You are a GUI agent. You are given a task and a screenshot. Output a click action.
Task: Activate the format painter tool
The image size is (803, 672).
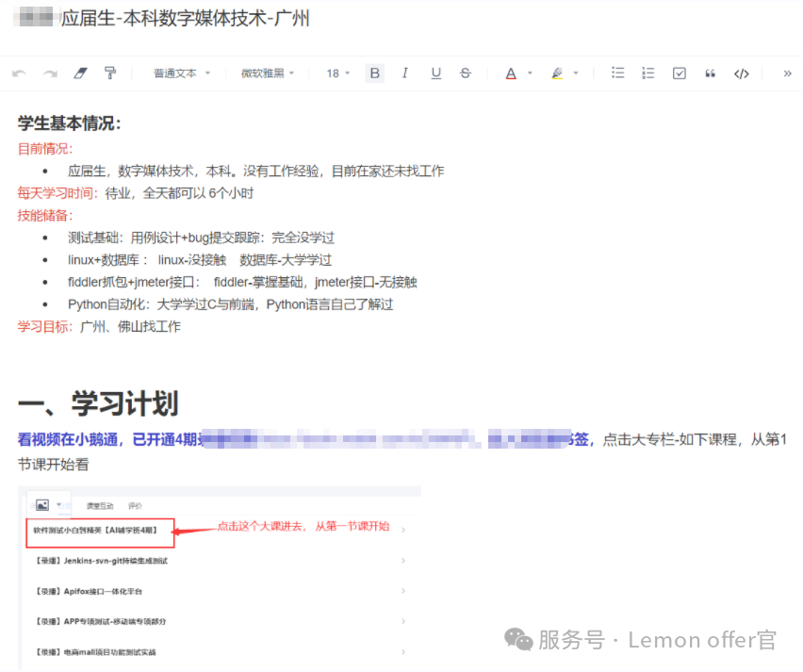(x=110, y=74)
